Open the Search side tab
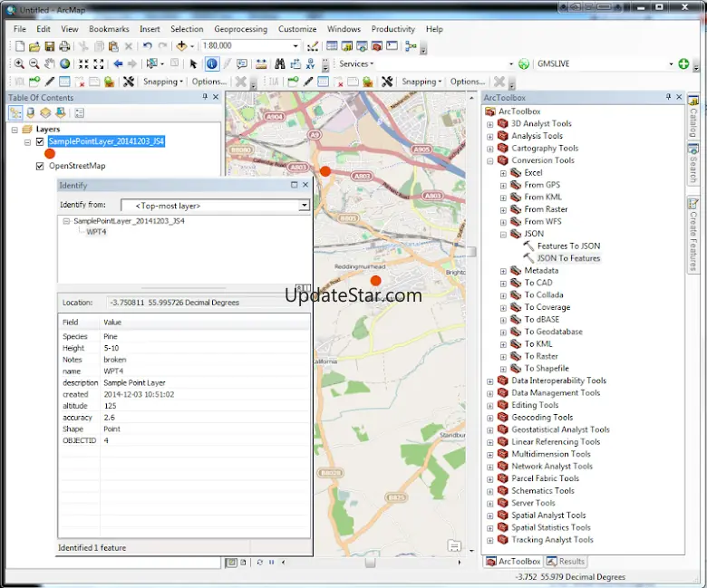The height and width of the screenshot is (588, 707). pos(693,163)
